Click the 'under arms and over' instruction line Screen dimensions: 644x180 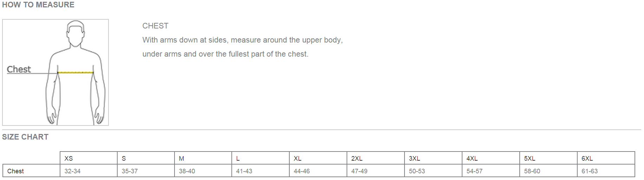point(225,54)
